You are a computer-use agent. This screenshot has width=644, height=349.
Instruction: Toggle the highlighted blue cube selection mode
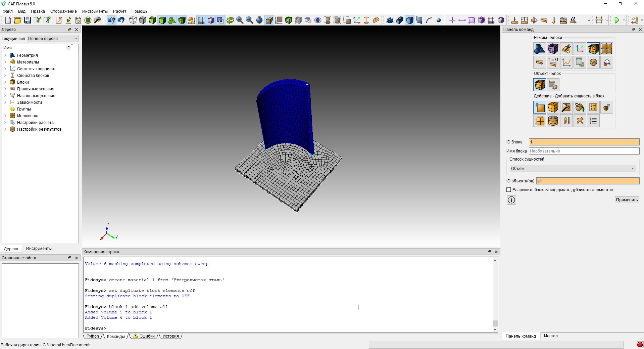click(409, 20)
